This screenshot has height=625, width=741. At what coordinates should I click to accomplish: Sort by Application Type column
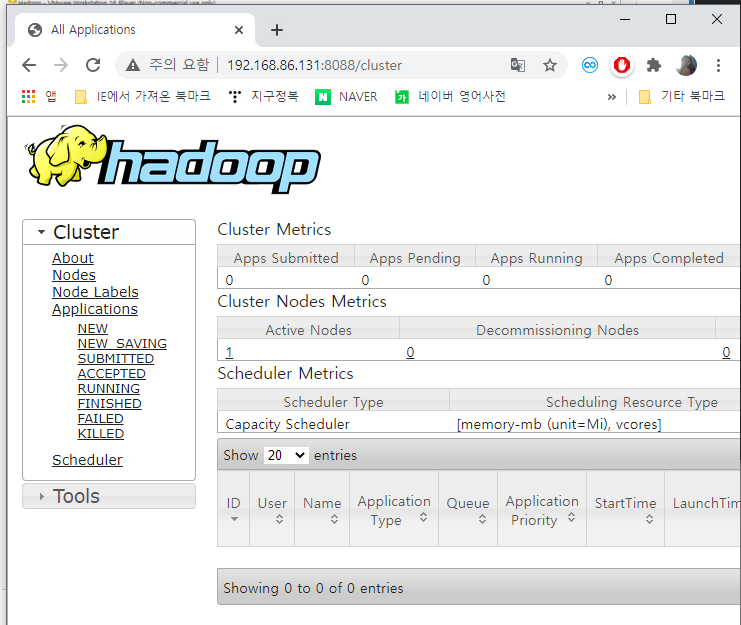394,509
